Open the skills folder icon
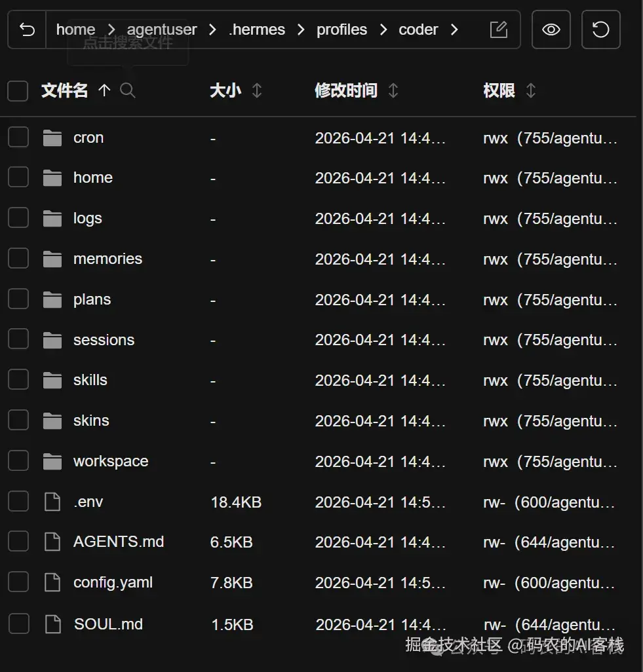 52,379
